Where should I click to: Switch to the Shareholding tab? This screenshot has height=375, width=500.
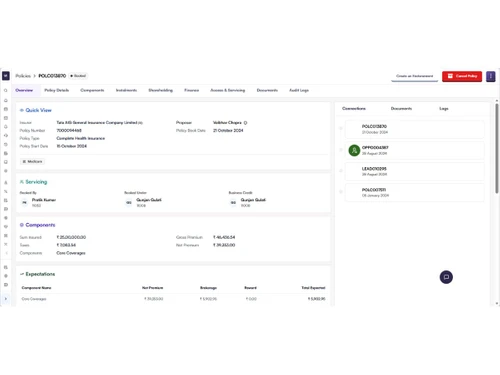click(160, 90)
